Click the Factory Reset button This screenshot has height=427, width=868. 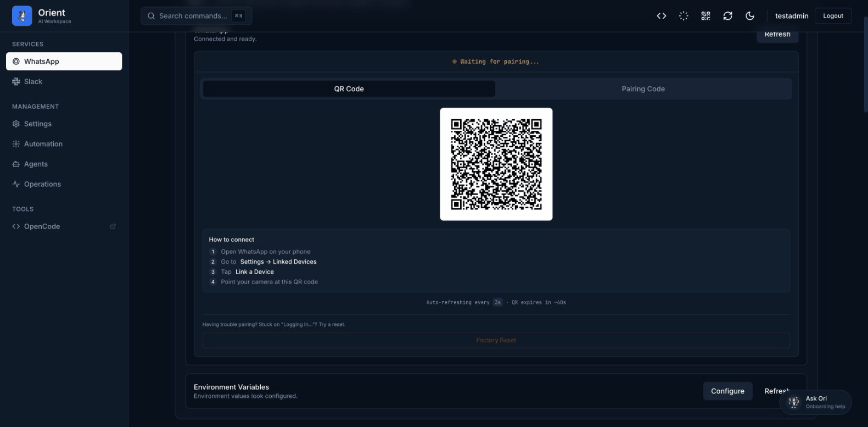click(496, 340)
